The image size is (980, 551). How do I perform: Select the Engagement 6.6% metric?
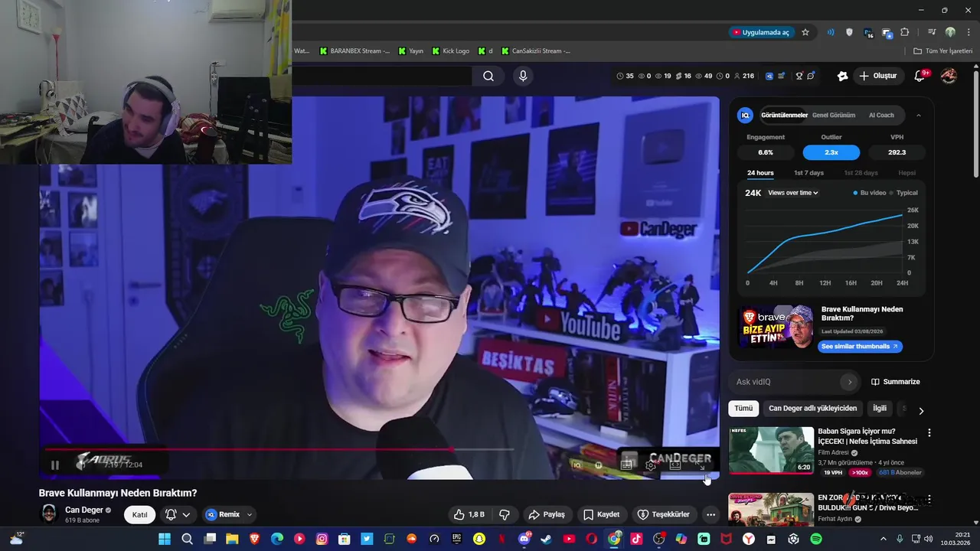point(766,152)
